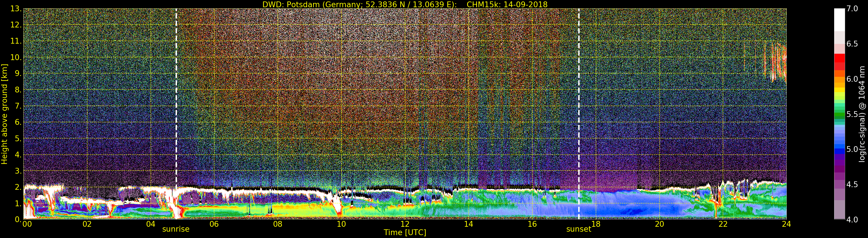Click the 'CHM15k: 14-09-2018' title portion
Screen dimensions: 868x238
[x=507, y=4]
